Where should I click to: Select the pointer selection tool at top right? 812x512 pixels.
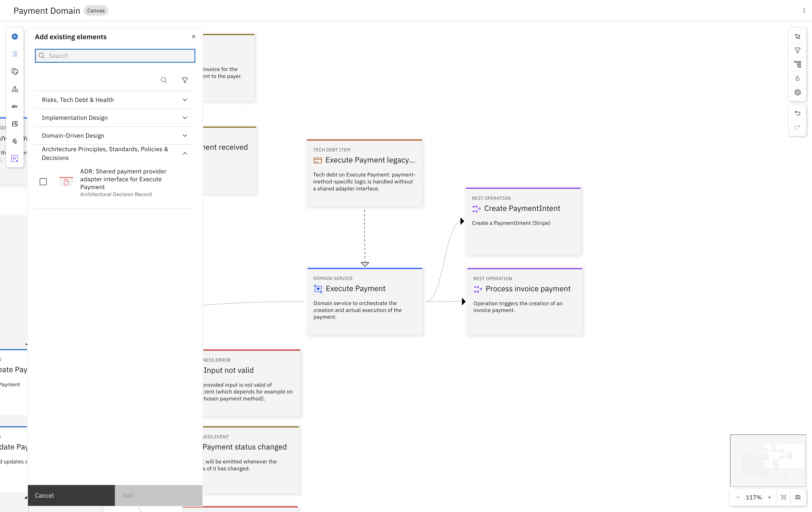click(798, 36)
